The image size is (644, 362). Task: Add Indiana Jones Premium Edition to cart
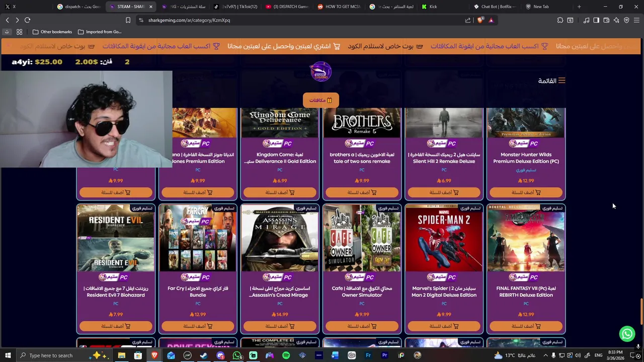pos(198,192)
